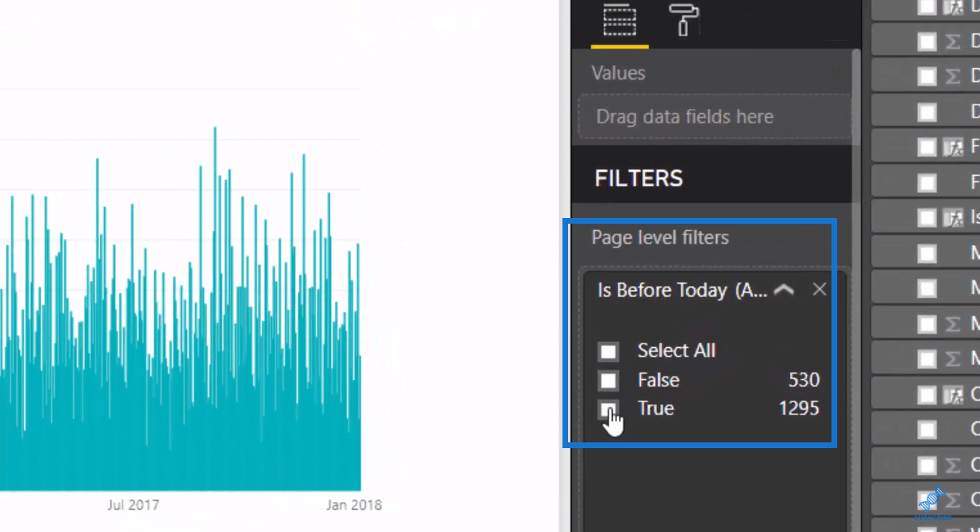Remove the Is Before Today filter
Viewport: 980px width, 532px height.
point(819,289)
